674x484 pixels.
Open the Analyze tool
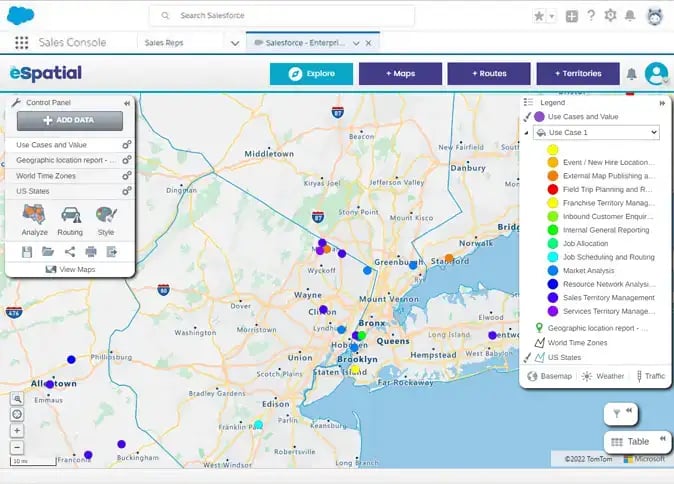[34, 220]
